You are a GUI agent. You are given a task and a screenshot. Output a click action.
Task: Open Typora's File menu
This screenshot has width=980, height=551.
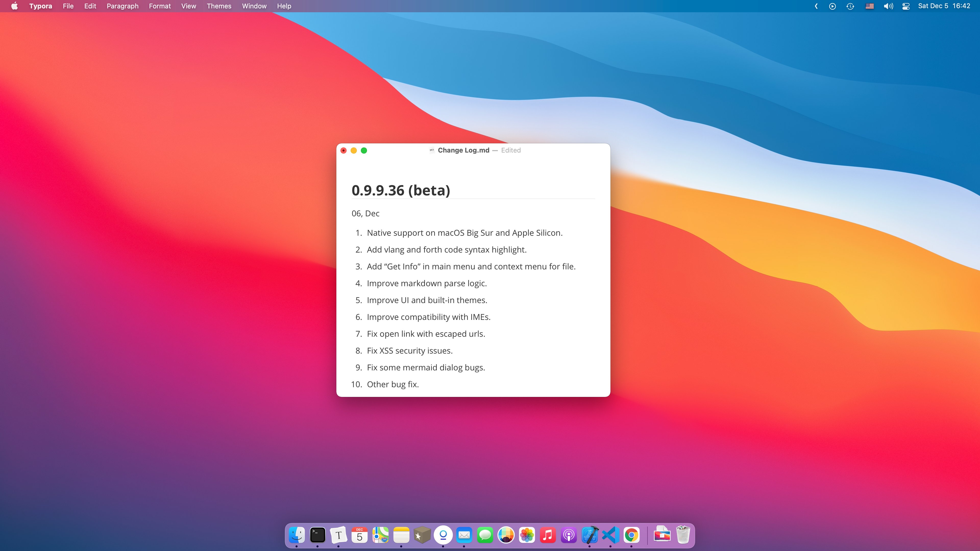point(68,6)
